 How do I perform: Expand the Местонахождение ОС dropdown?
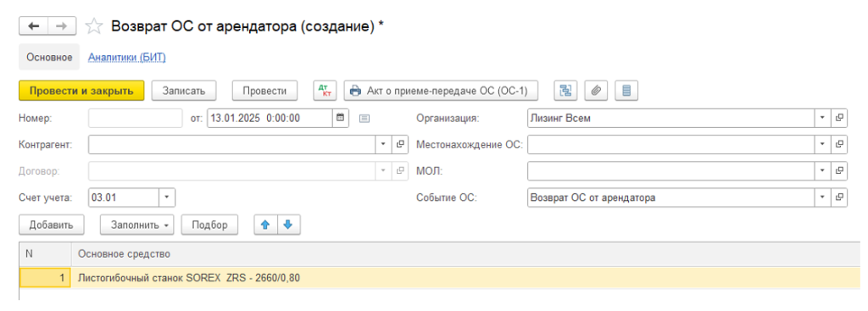pos(822,144)
